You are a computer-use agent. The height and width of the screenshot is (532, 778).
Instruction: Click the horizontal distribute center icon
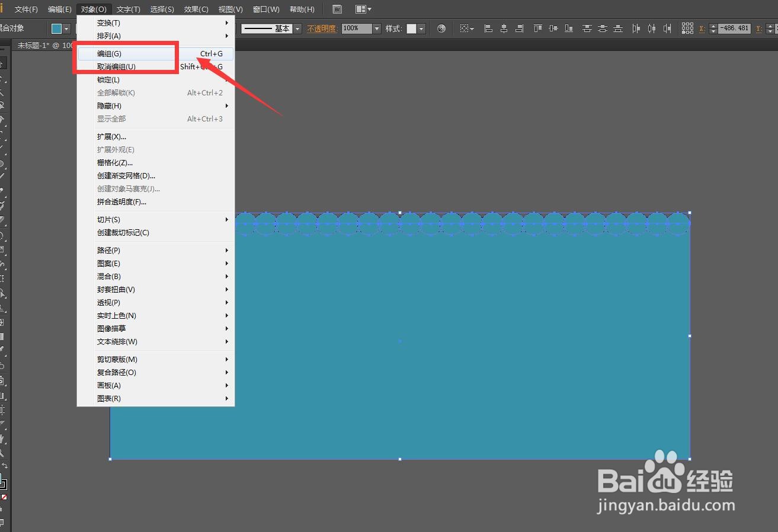tap(652, 28)
